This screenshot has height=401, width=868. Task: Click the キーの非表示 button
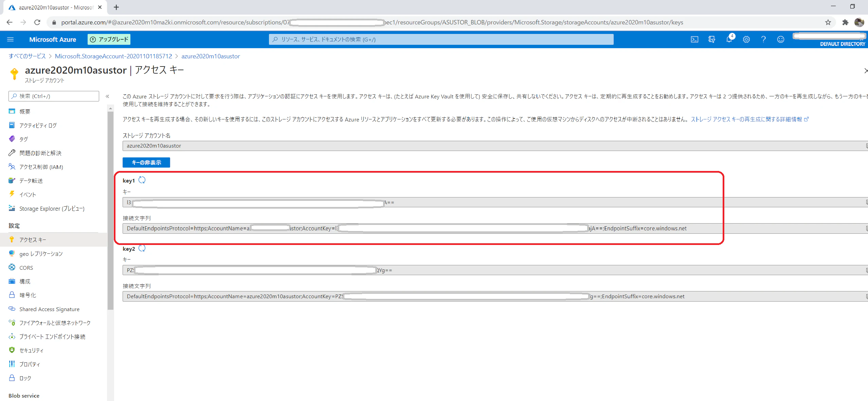146,163
